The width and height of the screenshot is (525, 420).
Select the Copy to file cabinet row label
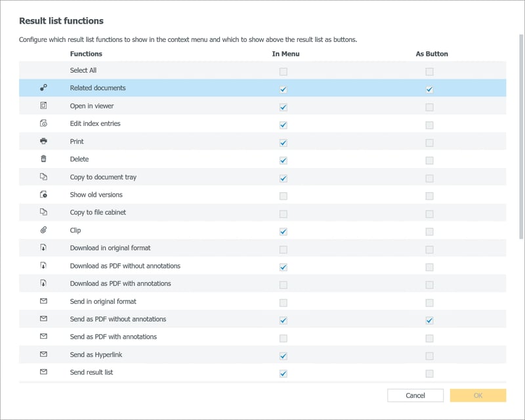coord(98,213)
